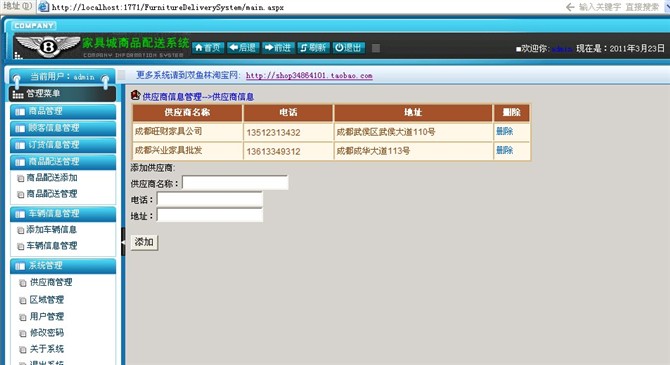Click icon beside 用户管理
670x365 pixels.
(23, 317)
